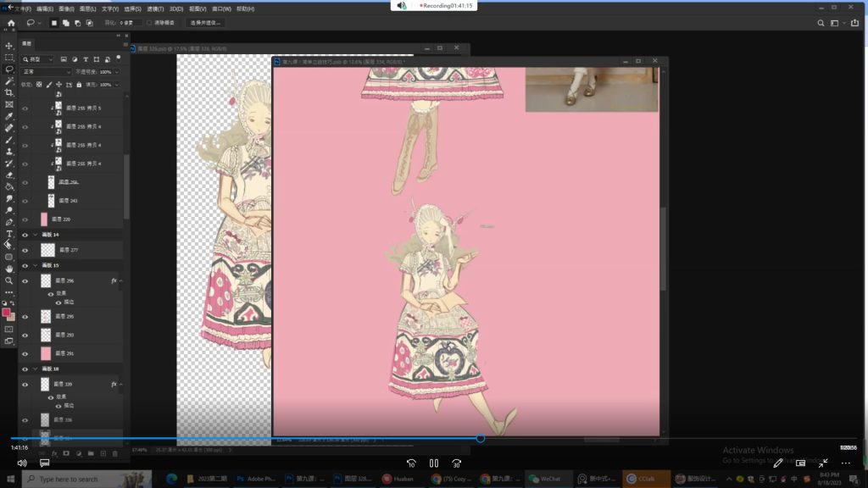
Task: Click the Home icon in options bar
Action: click(x=10, y=23)
